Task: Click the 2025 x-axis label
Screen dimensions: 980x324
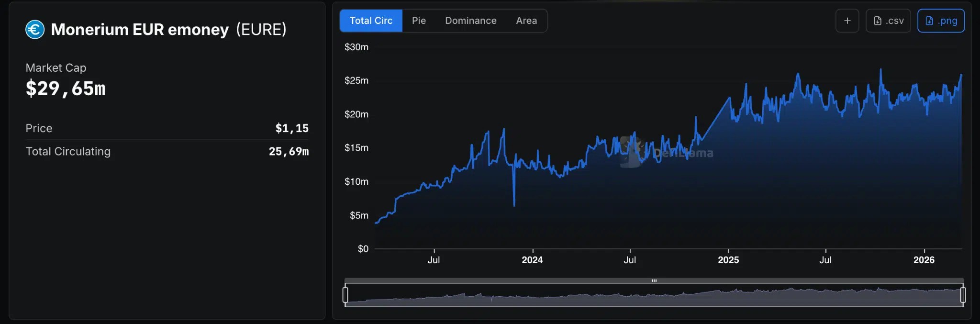Action: (x=728, y=260)
